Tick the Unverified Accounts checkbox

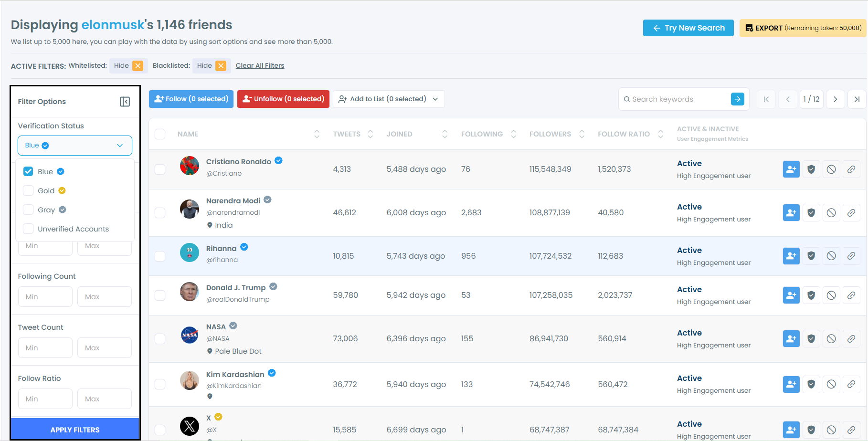pos(28,229)
